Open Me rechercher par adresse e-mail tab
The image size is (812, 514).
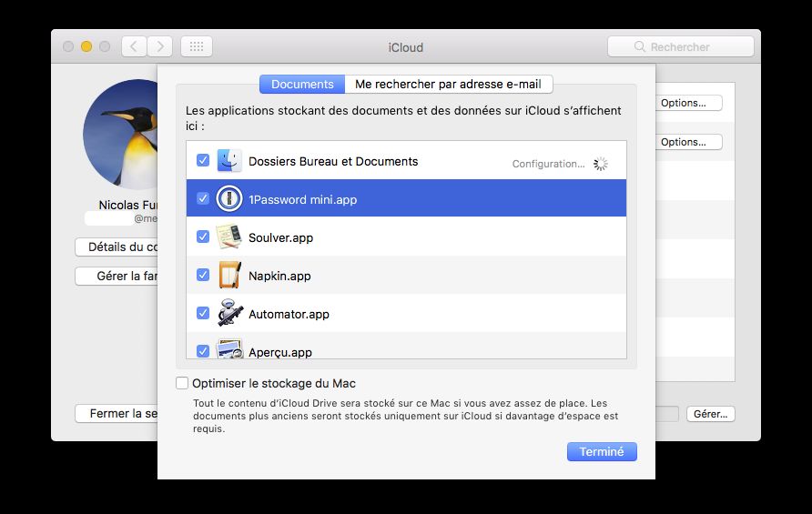[449, 84]
